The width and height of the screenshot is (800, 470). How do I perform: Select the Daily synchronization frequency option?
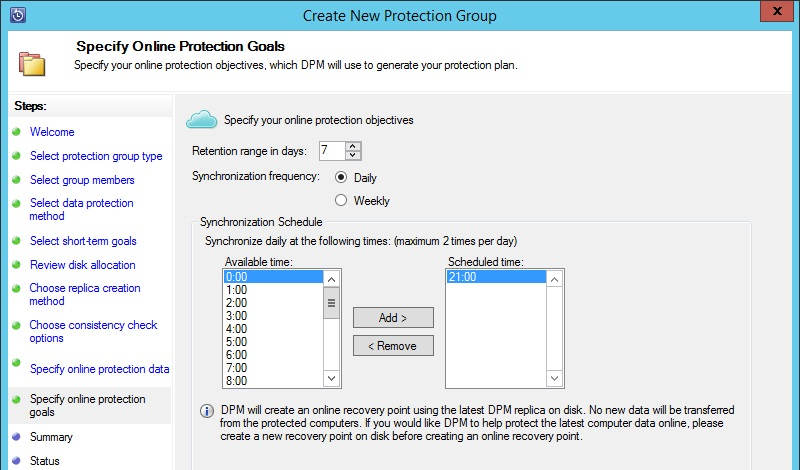tap(341, 177)
